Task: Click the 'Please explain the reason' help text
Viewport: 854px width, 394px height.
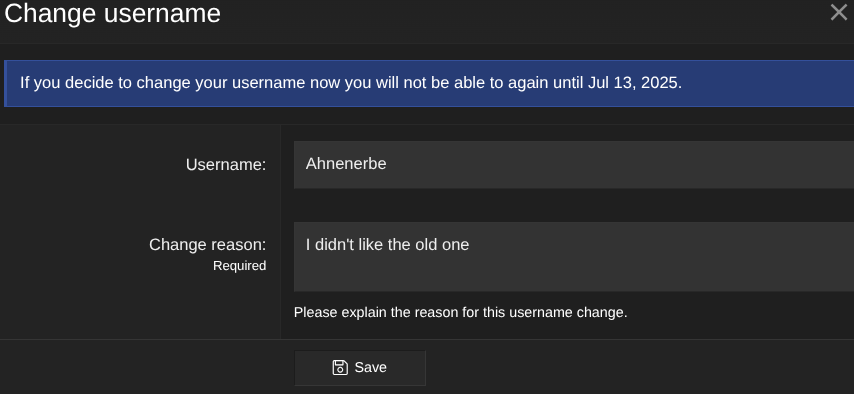Action: click(460, 313)
